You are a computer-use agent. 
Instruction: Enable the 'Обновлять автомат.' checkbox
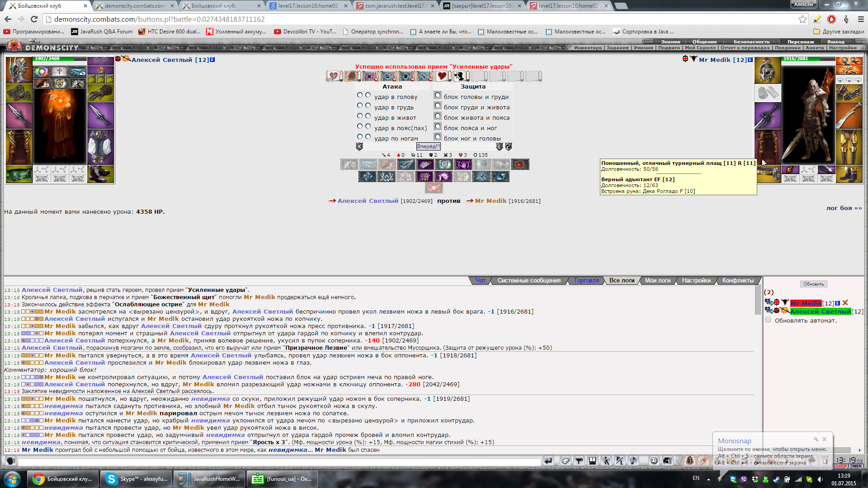(768, 320)
